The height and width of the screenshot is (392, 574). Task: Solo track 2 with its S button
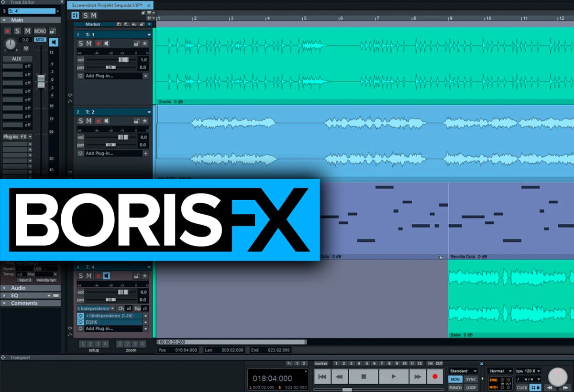(x=81, y=121)
